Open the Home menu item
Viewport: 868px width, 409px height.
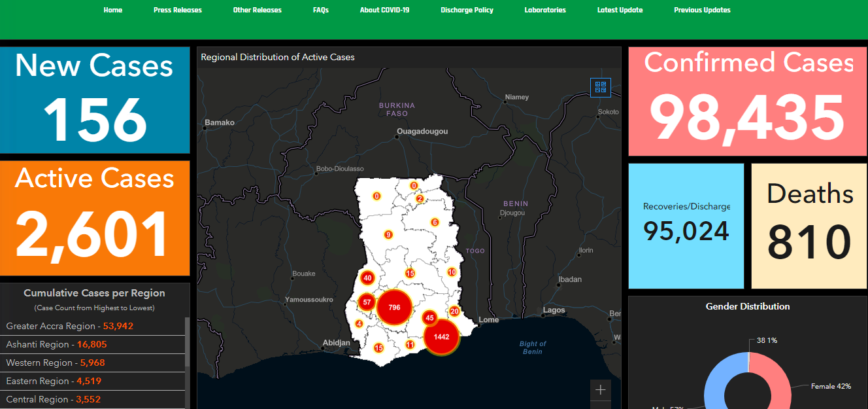113,10
